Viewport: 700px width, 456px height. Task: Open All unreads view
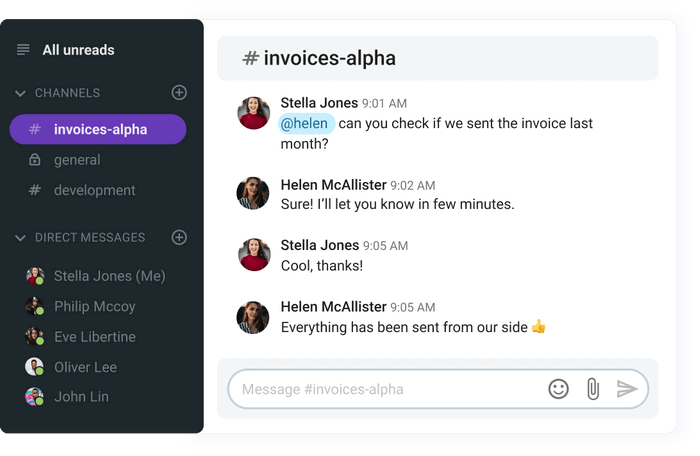coord(78,50)
